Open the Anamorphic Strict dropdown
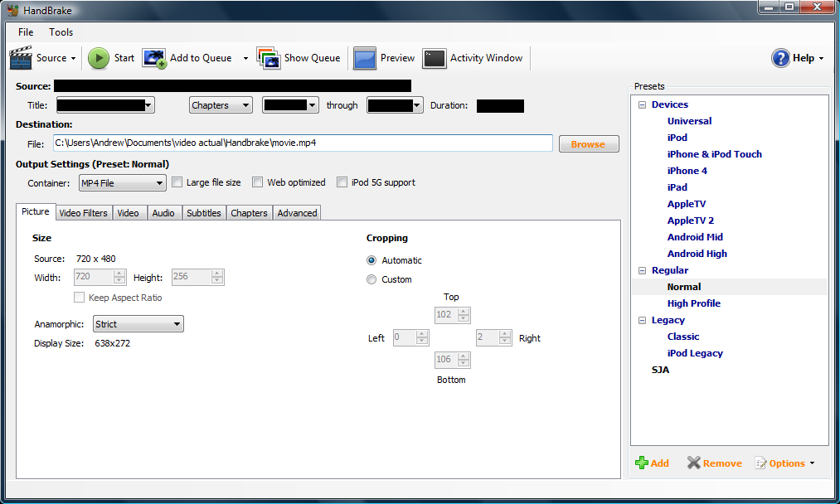Viewport: 840px width, 504px height. click(x=138, y=324)
